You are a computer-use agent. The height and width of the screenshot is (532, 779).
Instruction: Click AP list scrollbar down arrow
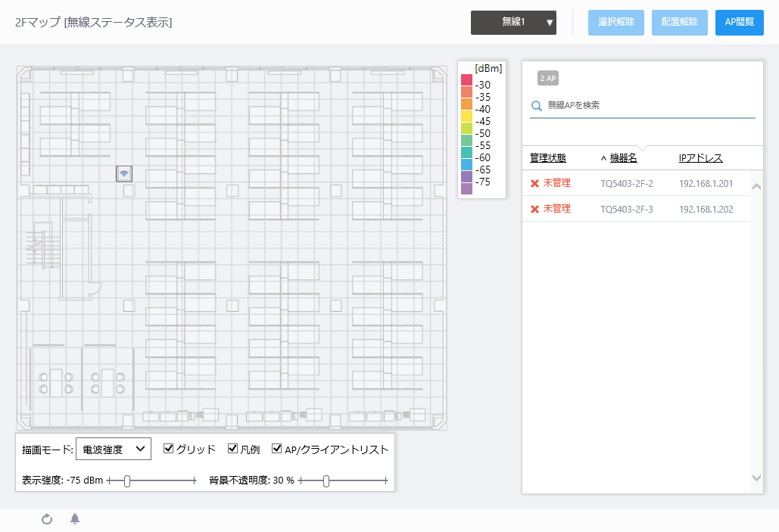coord(756,478)
